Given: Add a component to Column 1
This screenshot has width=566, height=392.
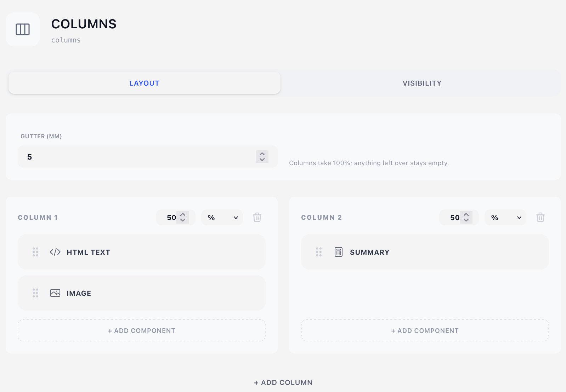Looking at the screenshot, I should (142, 330).
